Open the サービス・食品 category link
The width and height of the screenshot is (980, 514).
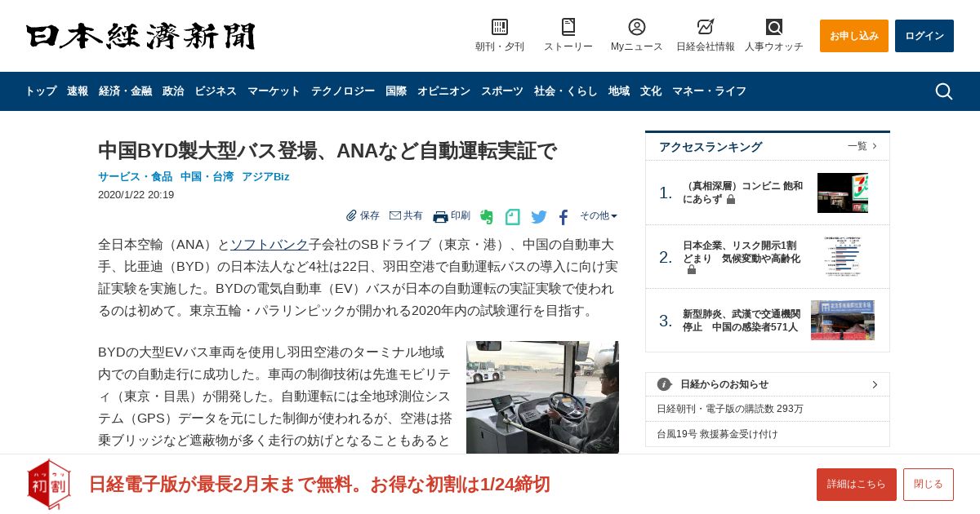coord(135,177)
